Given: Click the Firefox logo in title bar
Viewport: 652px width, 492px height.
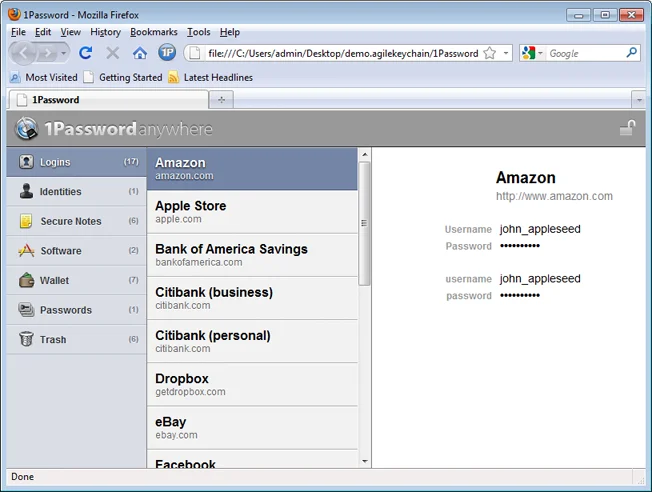Looking at the screenshot, I should point(14,15).
